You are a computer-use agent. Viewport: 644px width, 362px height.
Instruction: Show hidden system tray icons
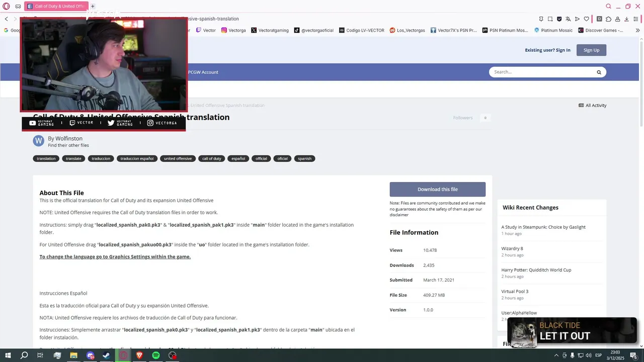(x=556, y=355)
